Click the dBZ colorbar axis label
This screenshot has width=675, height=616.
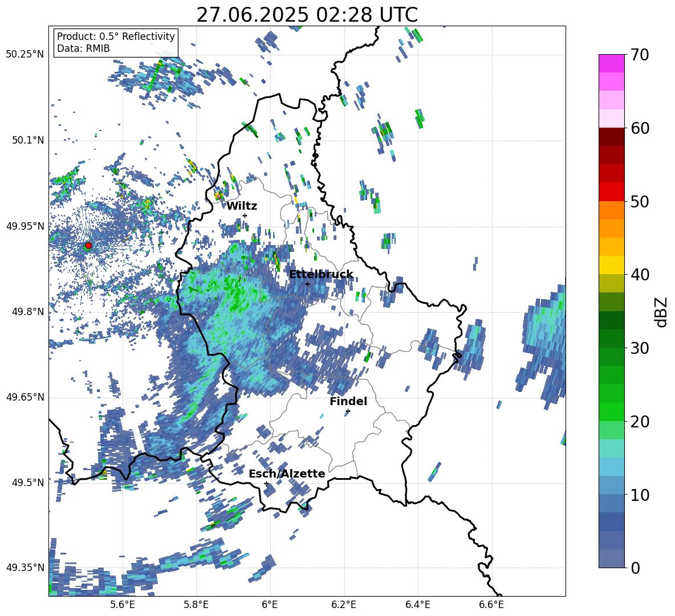pyautogui.click(x=662, y=312)
